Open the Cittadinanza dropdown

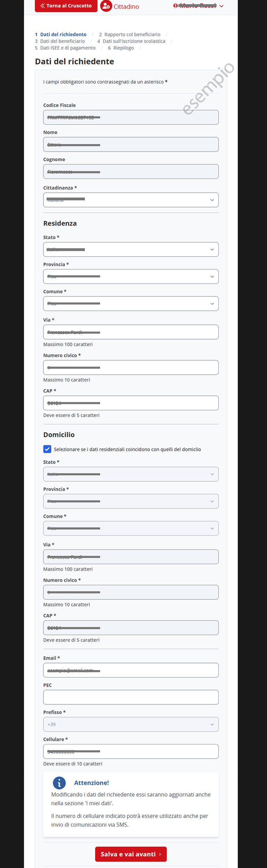pyautogui.click(x=131, y=200)
